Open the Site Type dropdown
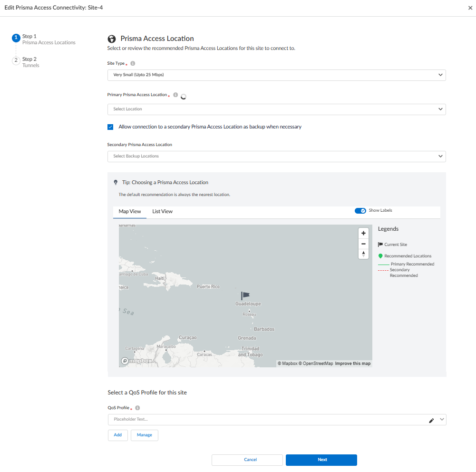This screenshot has height=472, width=476. pos(276,75)
